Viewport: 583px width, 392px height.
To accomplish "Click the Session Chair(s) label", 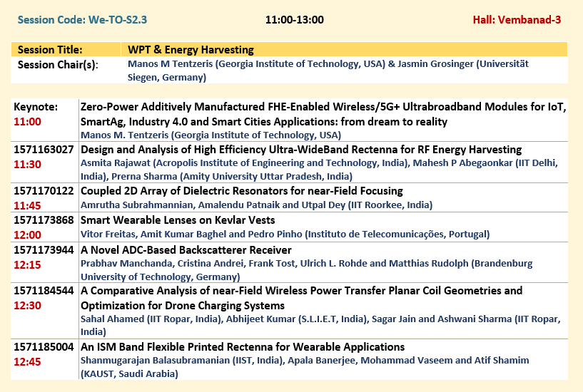I will (57, 65).
